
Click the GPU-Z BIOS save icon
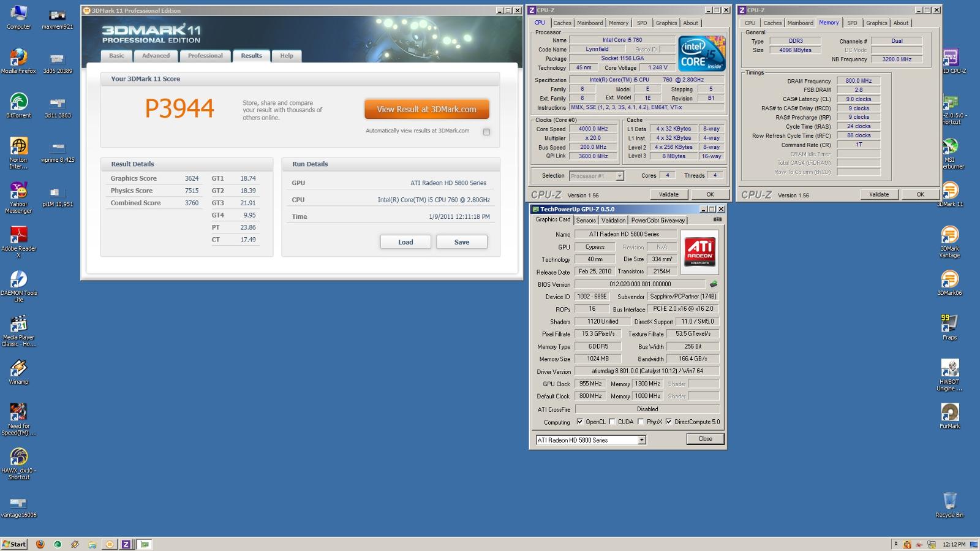[714, 284]
